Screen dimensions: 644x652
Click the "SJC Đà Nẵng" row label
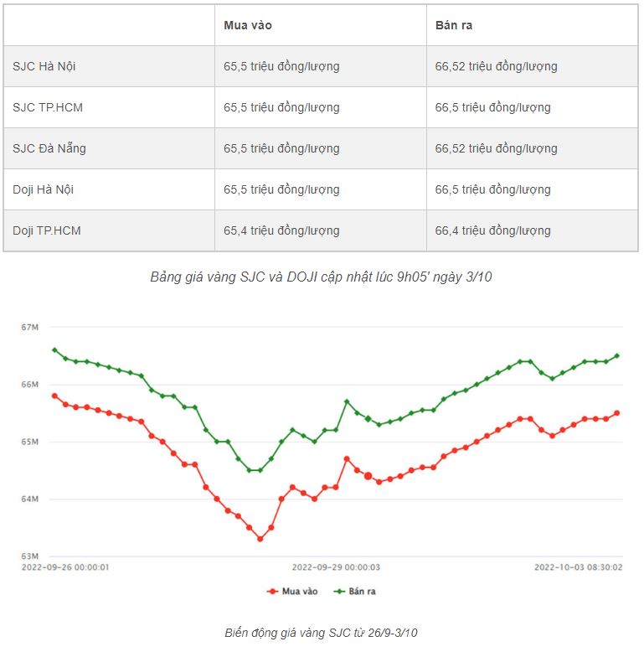49,148
